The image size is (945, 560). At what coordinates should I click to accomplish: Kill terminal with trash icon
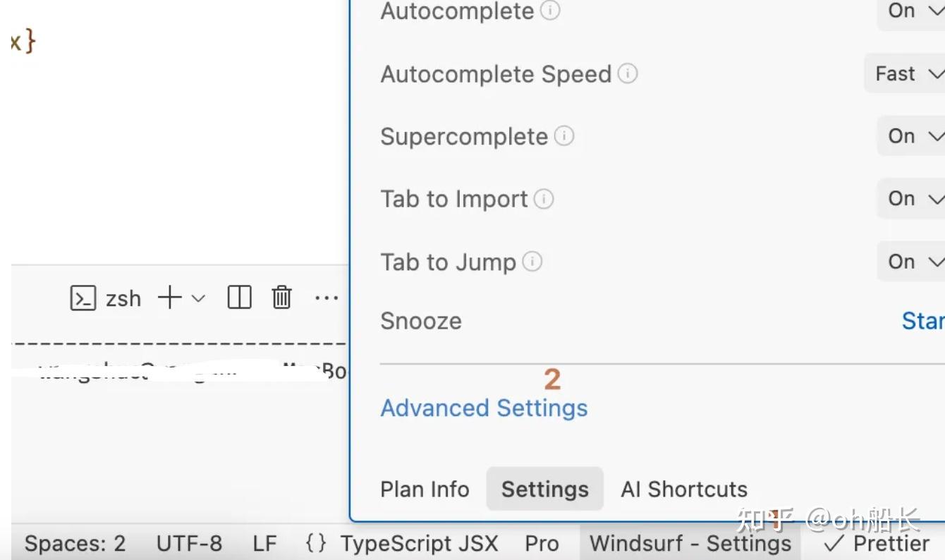(281, 298)
